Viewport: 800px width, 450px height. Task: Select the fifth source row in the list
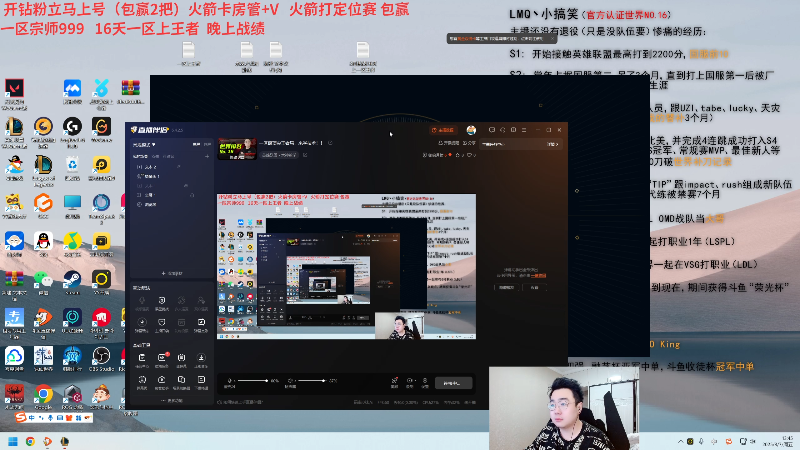(171, 204)
